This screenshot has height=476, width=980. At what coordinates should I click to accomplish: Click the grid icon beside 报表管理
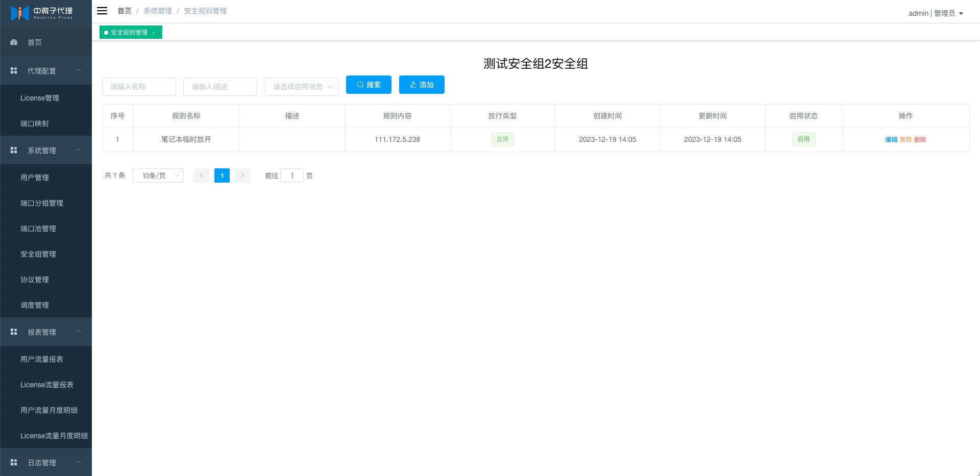(x=14, y=332)
